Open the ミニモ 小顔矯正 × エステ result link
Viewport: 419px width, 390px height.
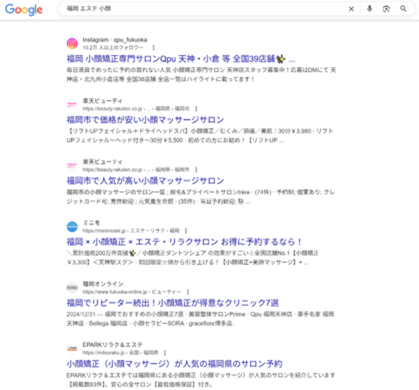(184, 242)
